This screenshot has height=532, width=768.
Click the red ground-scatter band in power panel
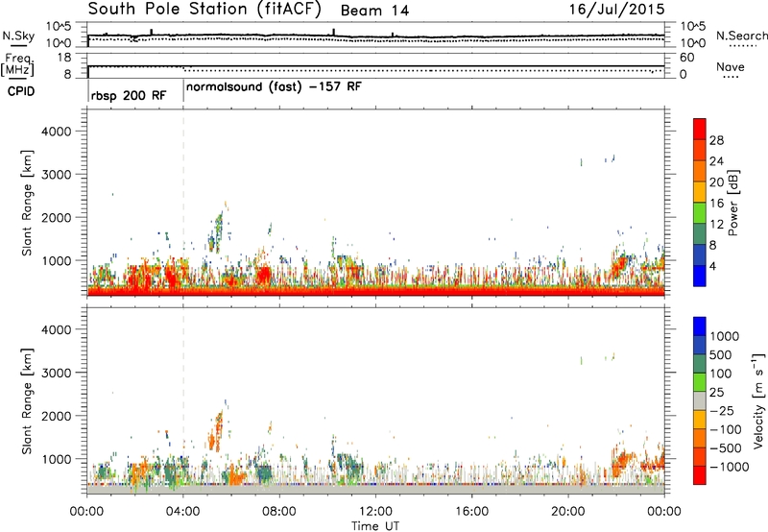tap(375, 292)
